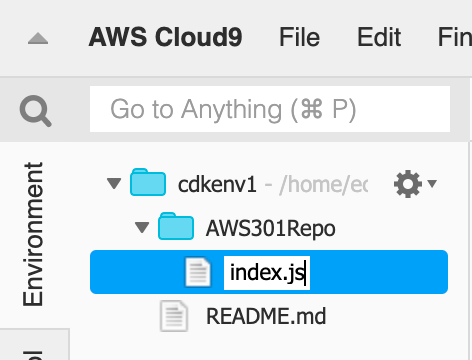This screenshot has height=360, width=472.
Task: Click the Go to Anything search field
Action: (270, 109)
